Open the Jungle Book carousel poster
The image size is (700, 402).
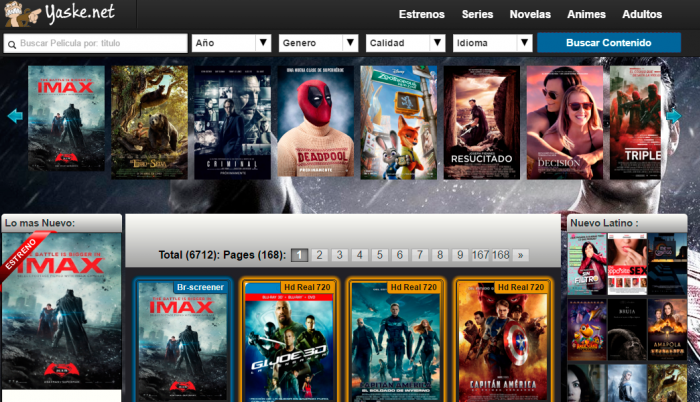coord(150,122)
